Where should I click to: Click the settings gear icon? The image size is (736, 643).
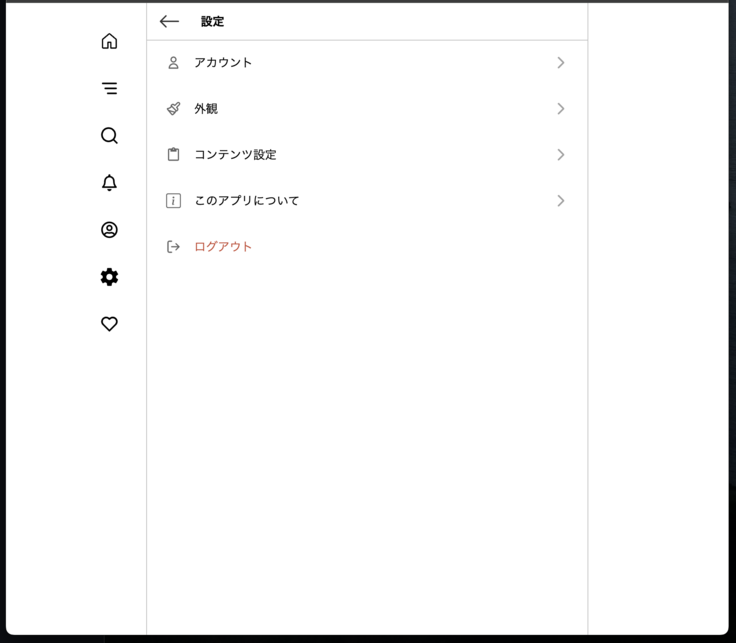click(109, 277)
